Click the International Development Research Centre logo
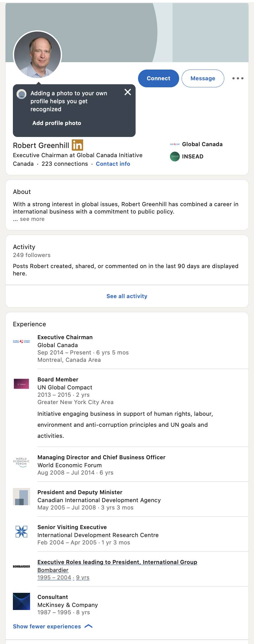 [21, 532]
